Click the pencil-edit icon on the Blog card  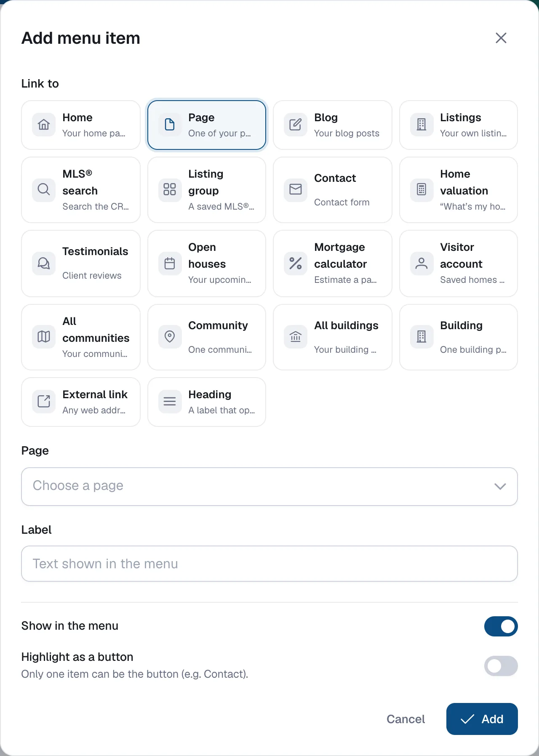click(296, 125)
